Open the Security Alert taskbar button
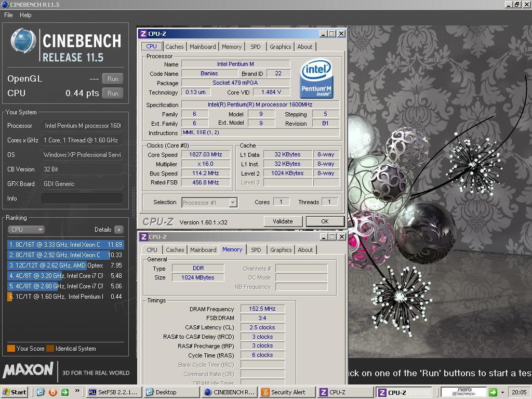This screenshot has width=532, height=399. coord(287,392)
